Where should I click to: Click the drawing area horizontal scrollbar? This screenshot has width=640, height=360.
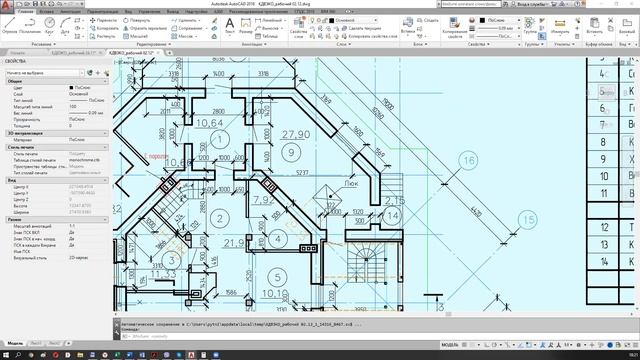pyautogui.click(x=373, y=314)
